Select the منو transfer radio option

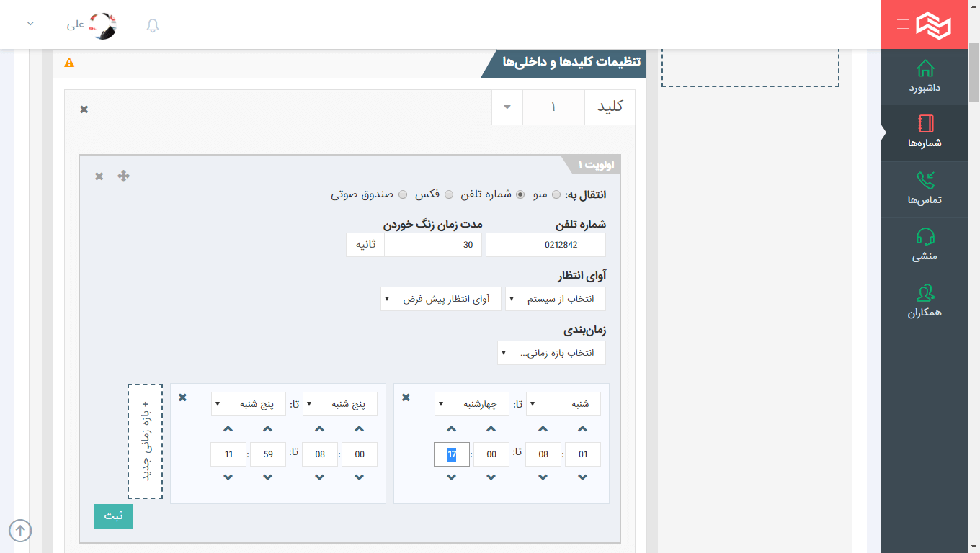pos(556,194)
